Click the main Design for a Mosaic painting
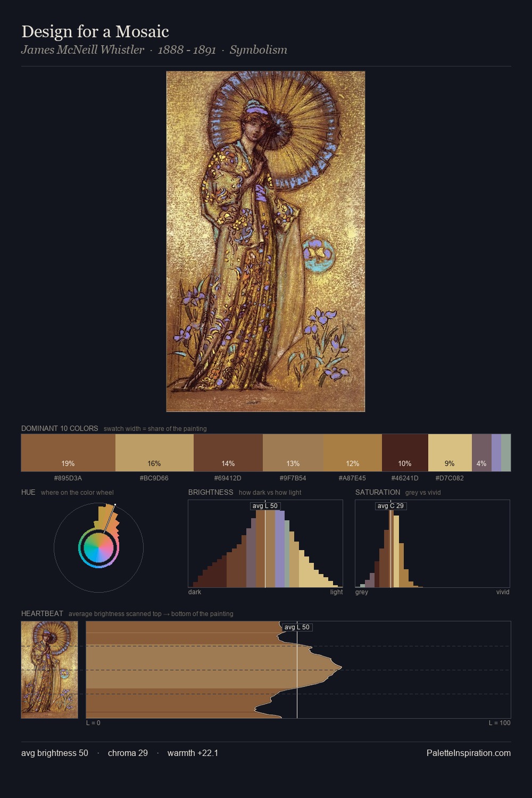Viewport: 532px width, 798px height. pos(265,241)
